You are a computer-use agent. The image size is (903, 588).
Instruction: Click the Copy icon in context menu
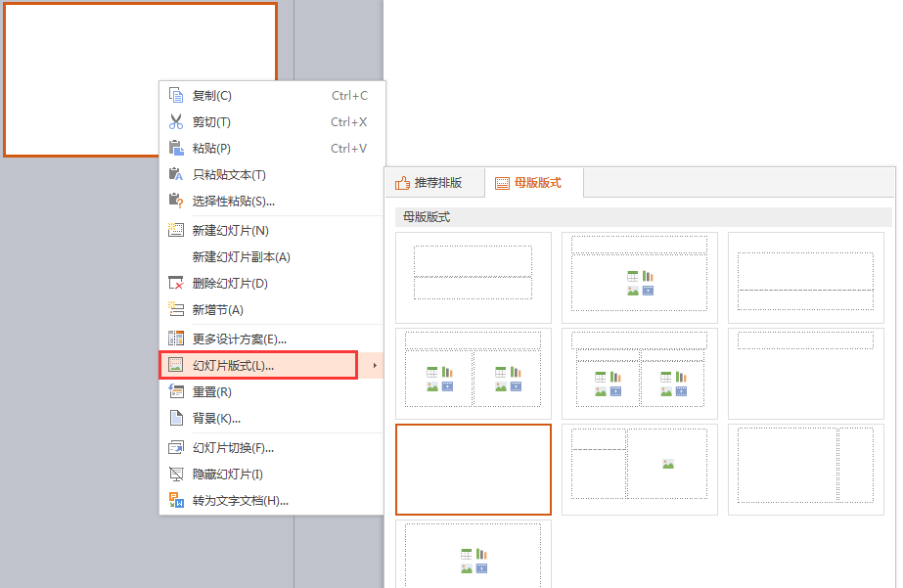(176, 95)
